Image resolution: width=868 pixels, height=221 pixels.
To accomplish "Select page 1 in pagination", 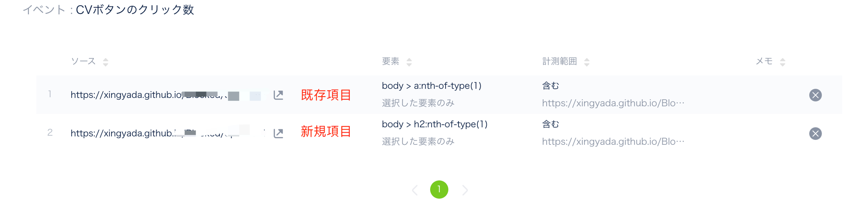I will (439, 189).
